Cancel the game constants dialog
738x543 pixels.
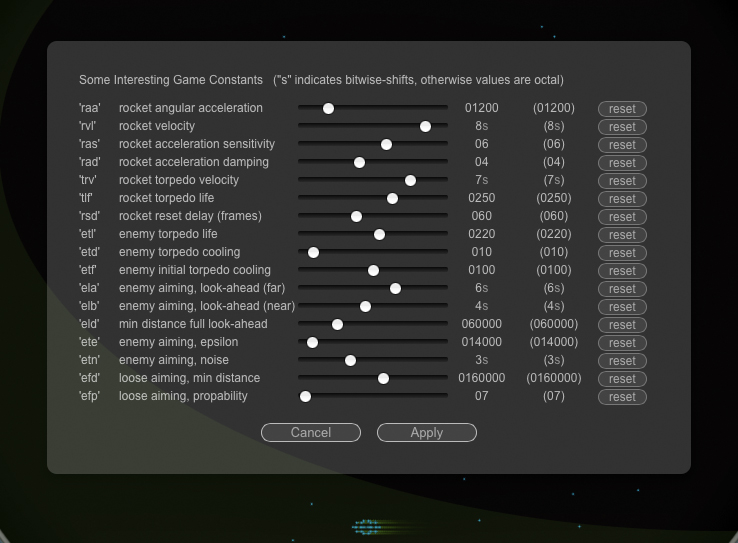click(x=311, y=432)
